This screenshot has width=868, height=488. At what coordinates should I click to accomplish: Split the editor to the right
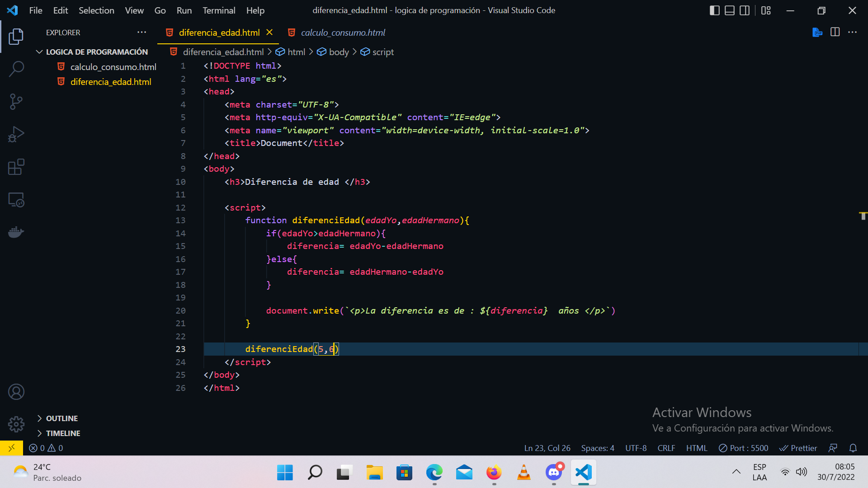click(x=835, y=32)
